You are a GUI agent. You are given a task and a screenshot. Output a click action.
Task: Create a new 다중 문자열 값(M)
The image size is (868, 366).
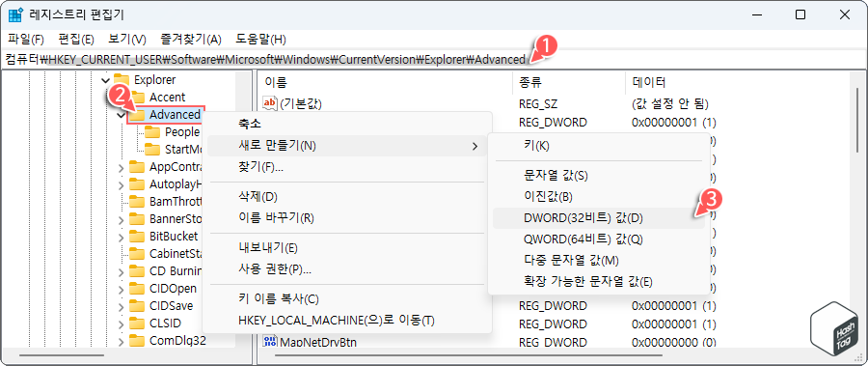click(x=598, y=261)
